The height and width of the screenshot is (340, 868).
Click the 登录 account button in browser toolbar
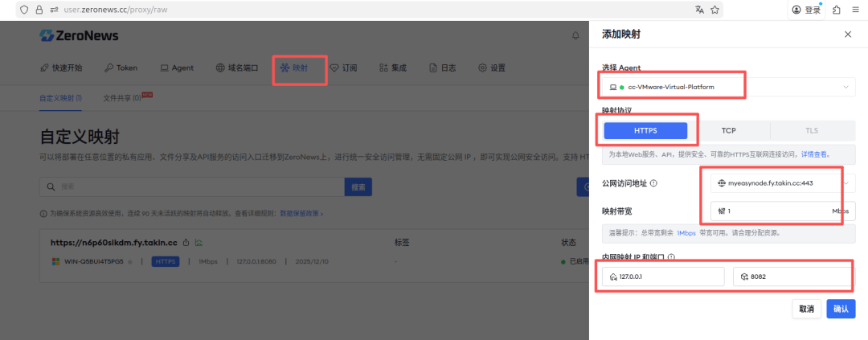(807, 10)
